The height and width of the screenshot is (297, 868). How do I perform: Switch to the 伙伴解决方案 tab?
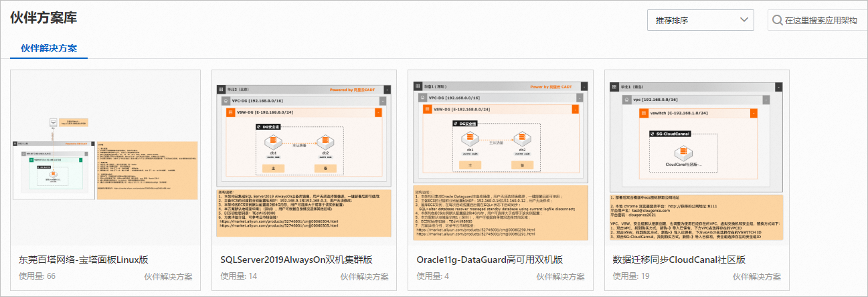point(49,48)
